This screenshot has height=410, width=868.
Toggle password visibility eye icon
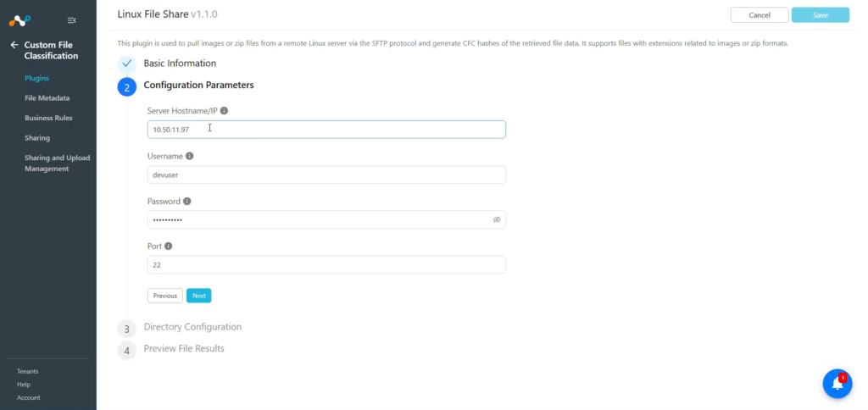(497, 219)
